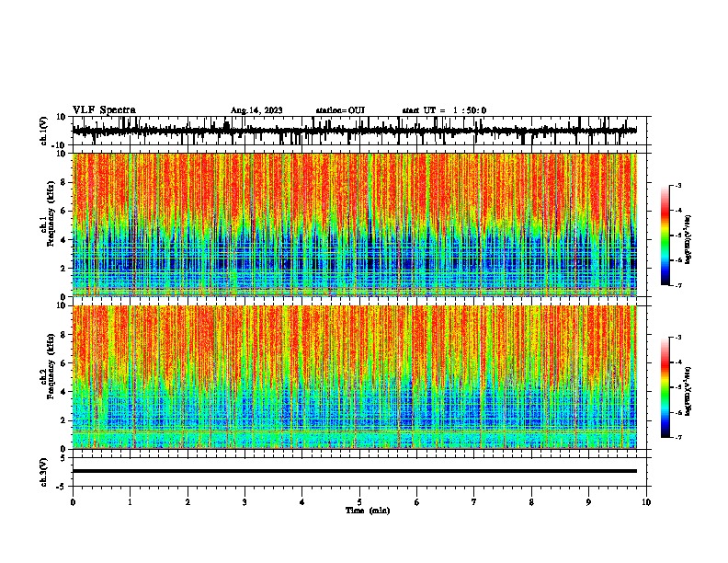This screenshot has width=728, height=563.
Task: Click the '9' tick on the time axis
Action: (x=588, y=502)
